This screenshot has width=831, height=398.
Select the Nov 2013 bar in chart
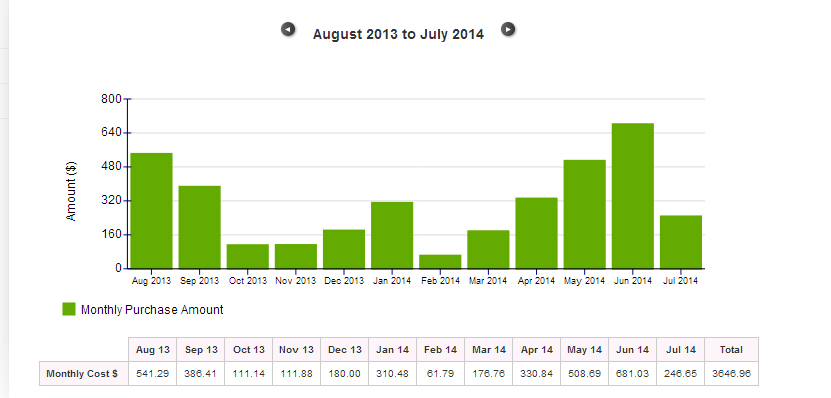pos(296,256)
